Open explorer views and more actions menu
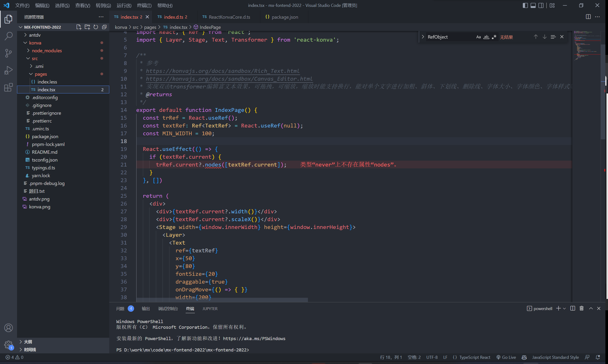 [101, 17]
